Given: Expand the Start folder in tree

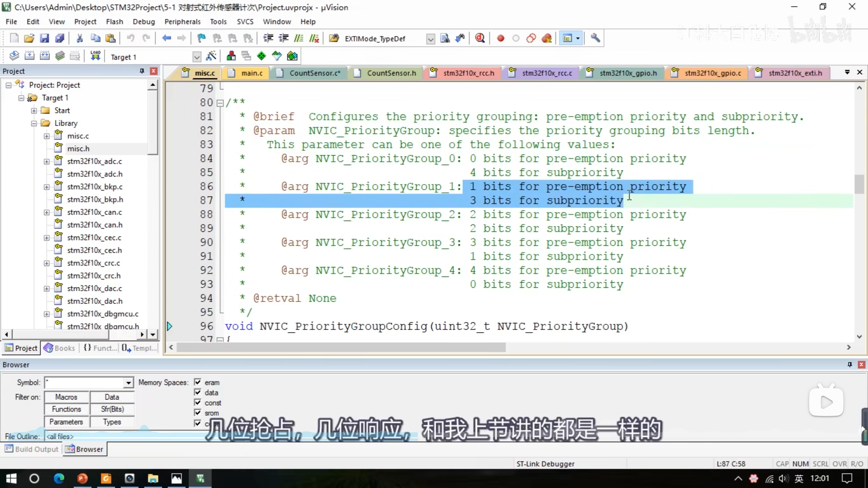Looking at the screenshot, I should pos(34,110).
